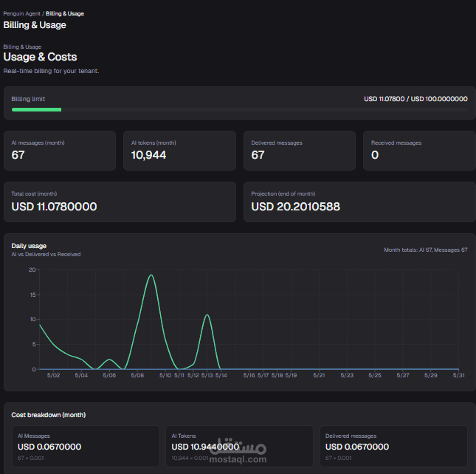Viewport: 476px width, 474px height.
Task: Select the Total cost (month) card
Action: (120, 202)
